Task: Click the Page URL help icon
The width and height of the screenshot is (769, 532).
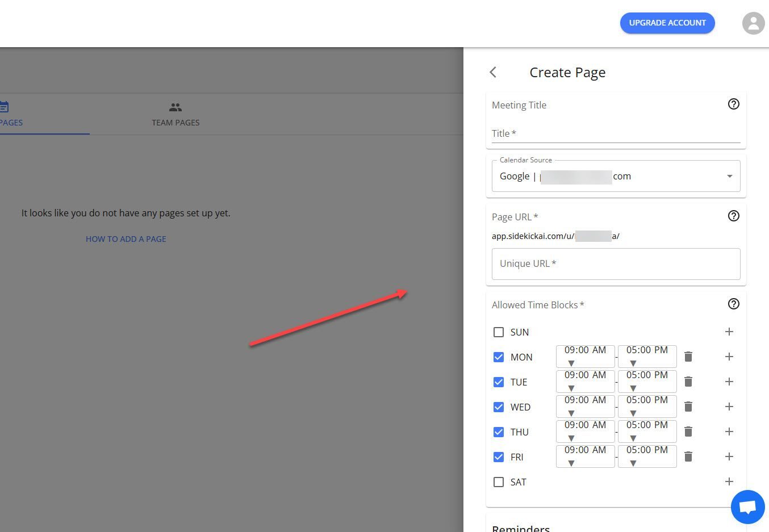Action: pos(733,216)
